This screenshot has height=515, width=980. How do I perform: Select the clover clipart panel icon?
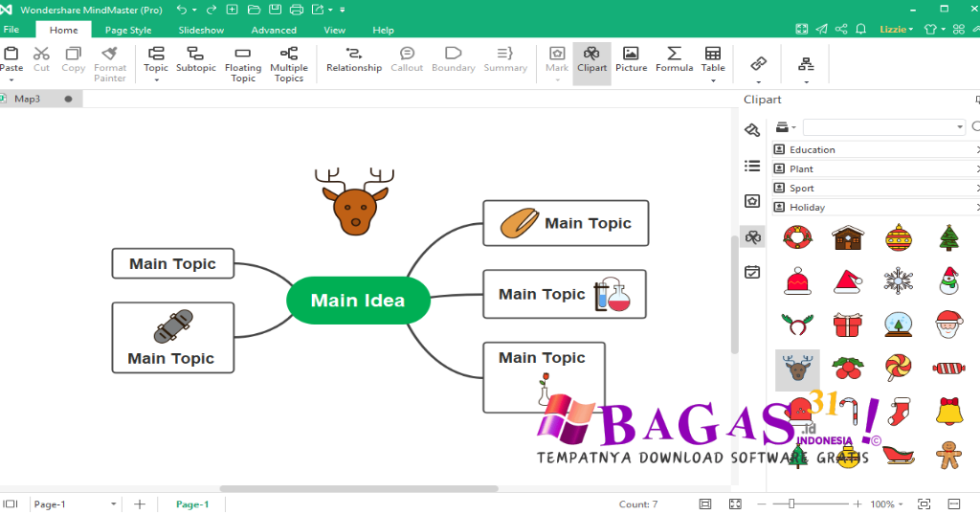pos(752,236)
